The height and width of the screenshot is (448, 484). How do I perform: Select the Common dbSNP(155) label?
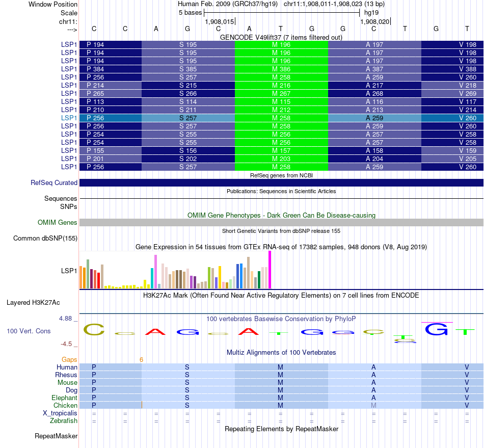[45, 239]
